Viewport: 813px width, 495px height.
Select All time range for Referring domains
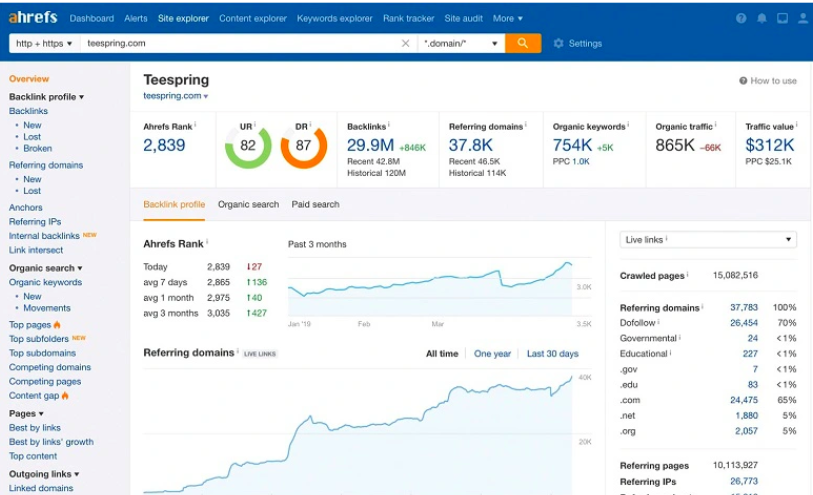coord(442,353)
